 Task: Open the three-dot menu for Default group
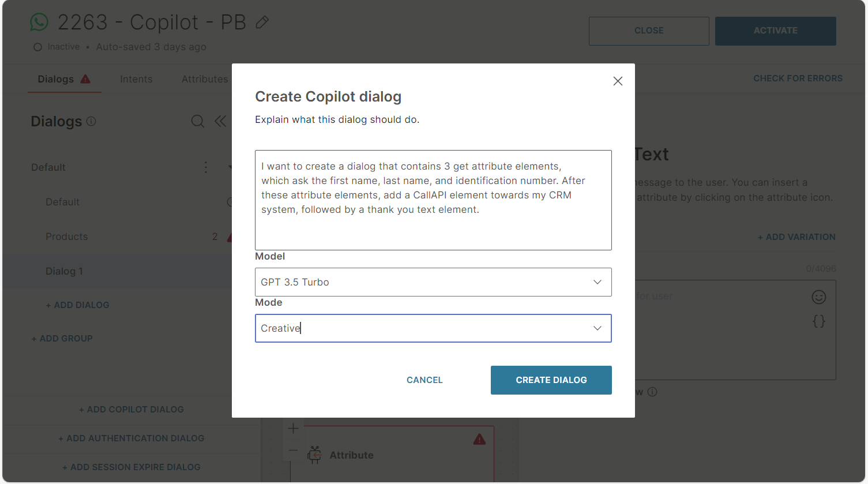(x=206, y=167)
